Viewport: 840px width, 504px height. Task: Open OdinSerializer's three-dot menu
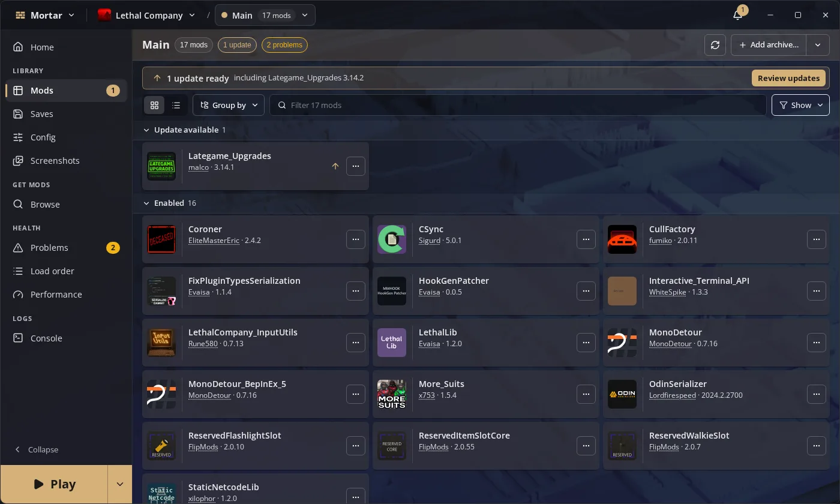pos(817,394)
